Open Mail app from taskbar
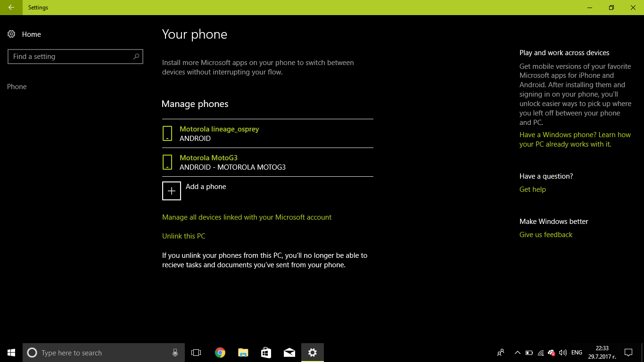Screen dimensions: 644x362 [x=289, y=353]
